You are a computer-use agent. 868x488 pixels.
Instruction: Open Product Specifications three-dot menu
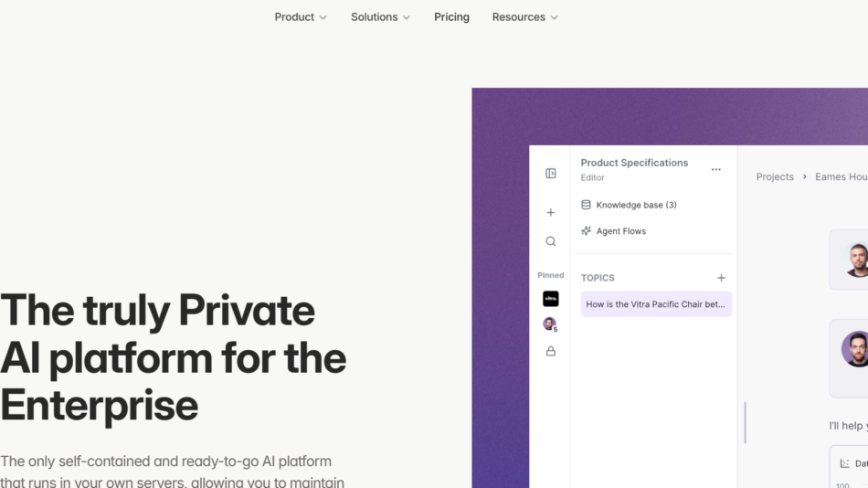click(x=716, y=169)
